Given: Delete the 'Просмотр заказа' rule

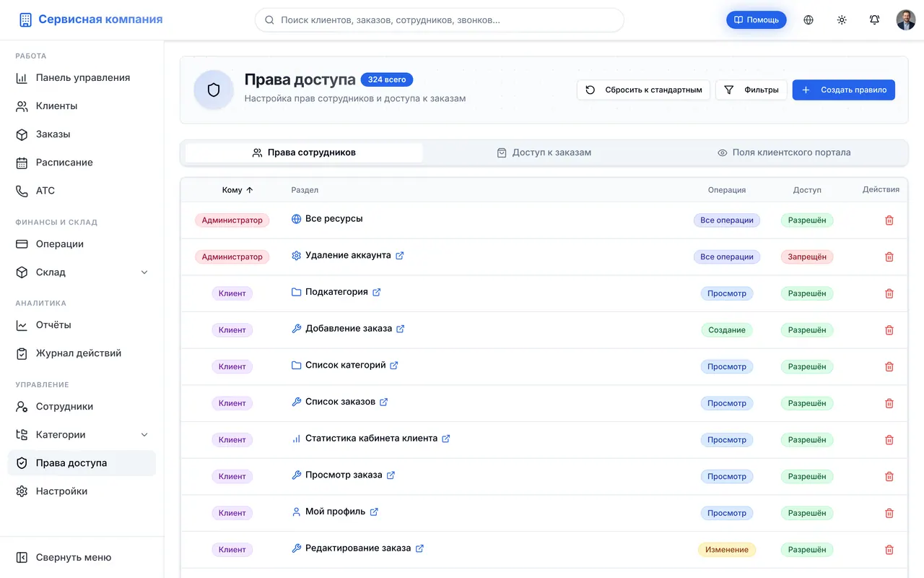Looking at the screenshot, I should (889, 477).
